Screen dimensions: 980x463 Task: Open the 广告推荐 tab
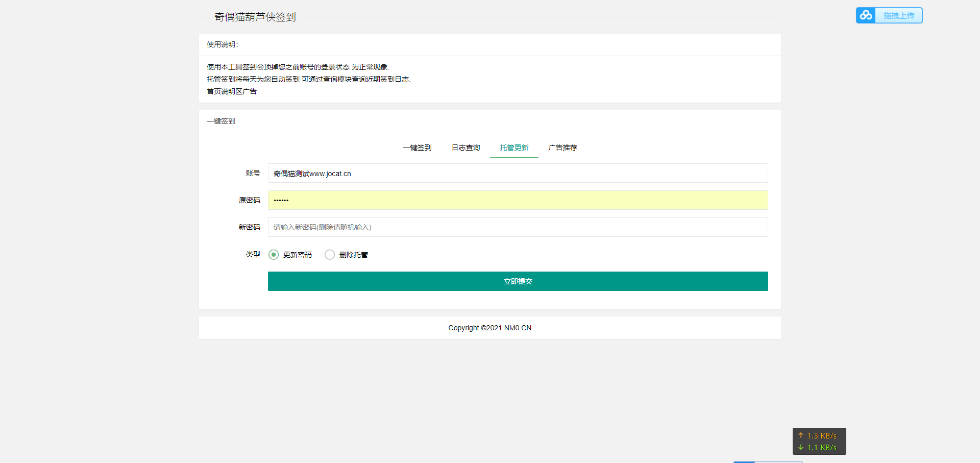click(562, 148)
